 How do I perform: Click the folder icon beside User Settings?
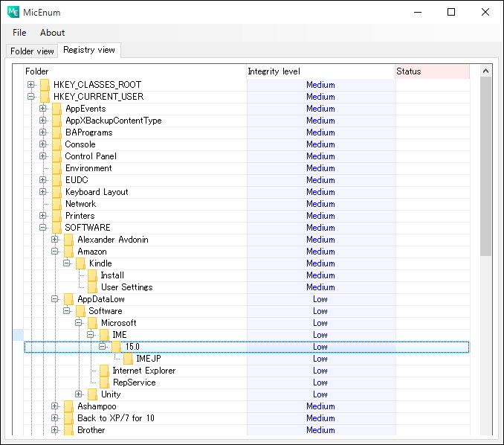[92, 287]
